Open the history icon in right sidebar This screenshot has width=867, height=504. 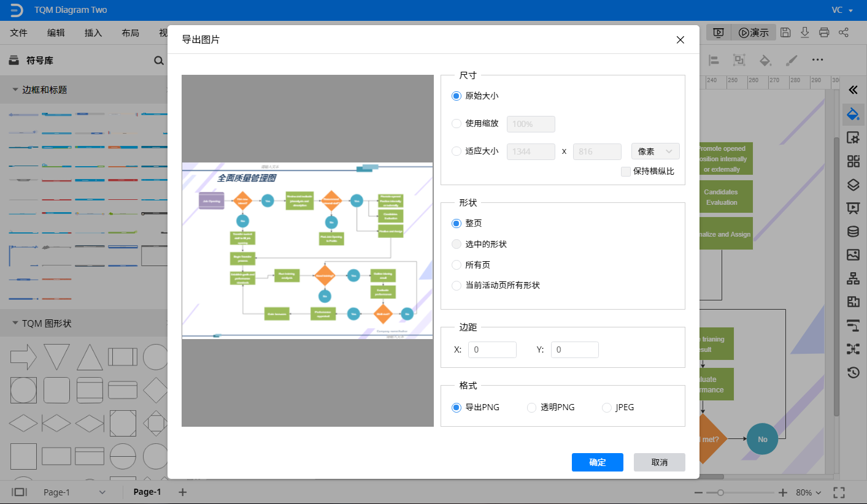(x=852, y=372)
